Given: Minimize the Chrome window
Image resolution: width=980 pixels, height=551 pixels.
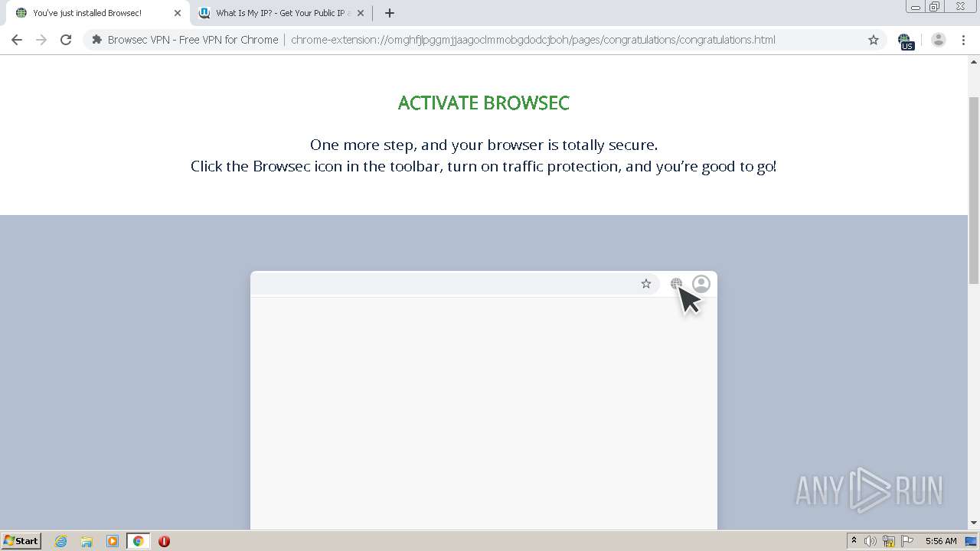Looking at the screenshot, I should coord(916,7).
